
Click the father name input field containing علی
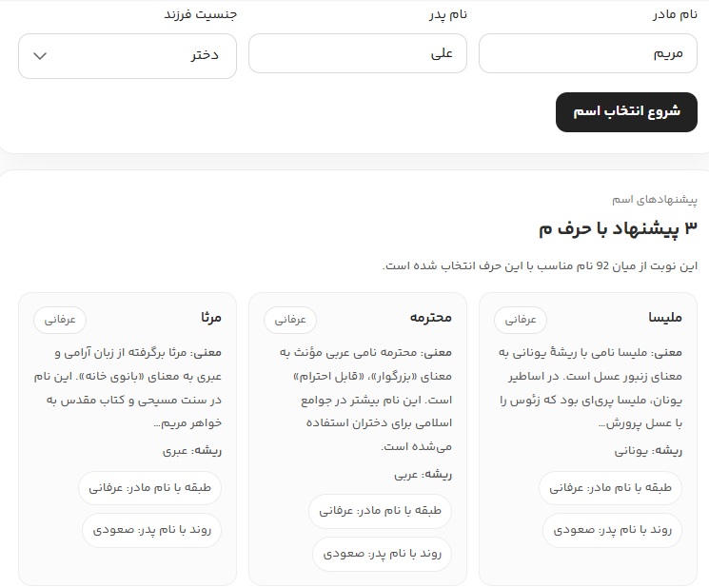[x=358, y=53]
